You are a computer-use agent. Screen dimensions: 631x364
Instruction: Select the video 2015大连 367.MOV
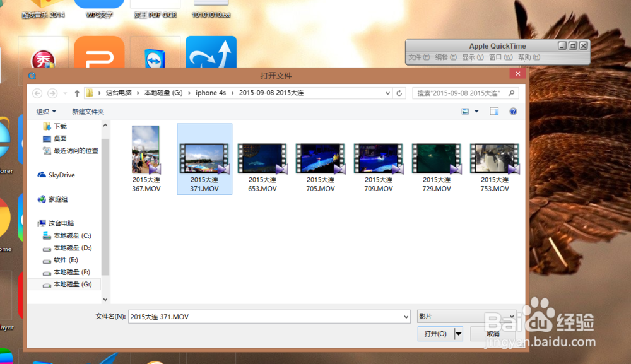[x=146, y=159]
